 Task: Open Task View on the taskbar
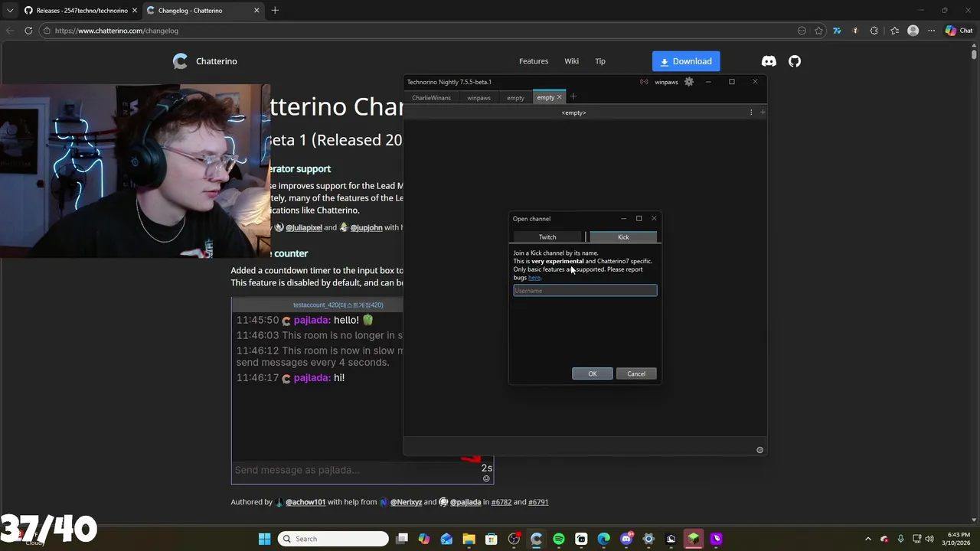pos(402,539)
